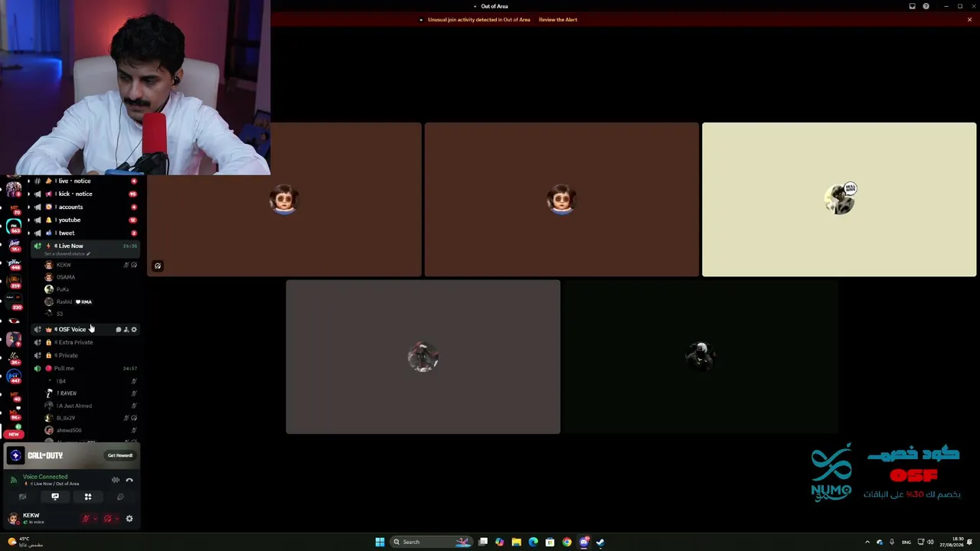Open Microsoft Edge from taskbar
This screenshot has width=980, height=551.
pyautogui.click(x=533, y=542)
